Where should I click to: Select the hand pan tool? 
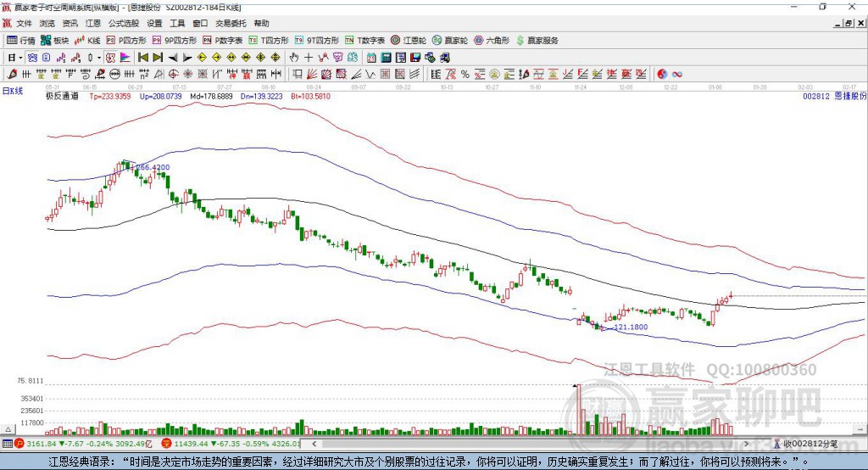point(294,58)
